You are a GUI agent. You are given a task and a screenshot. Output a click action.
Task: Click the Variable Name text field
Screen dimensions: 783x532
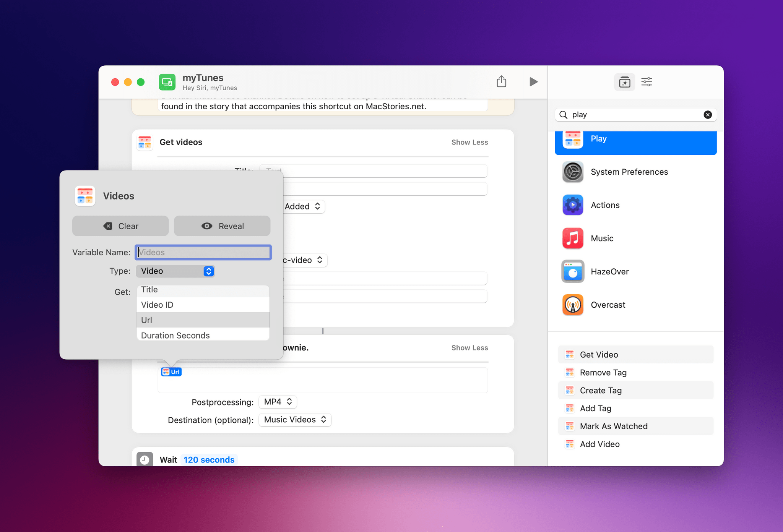point(203,253)
